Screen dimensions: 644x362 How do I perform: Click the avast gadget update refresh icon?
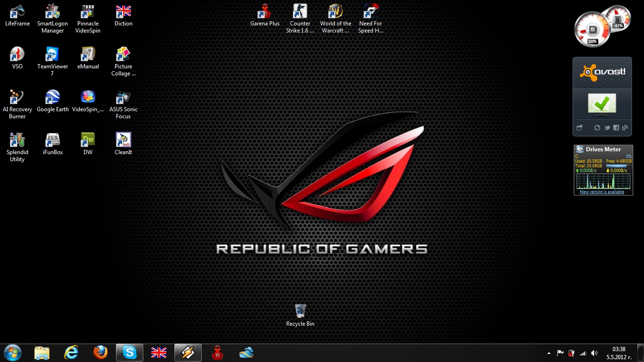point(597,128)
